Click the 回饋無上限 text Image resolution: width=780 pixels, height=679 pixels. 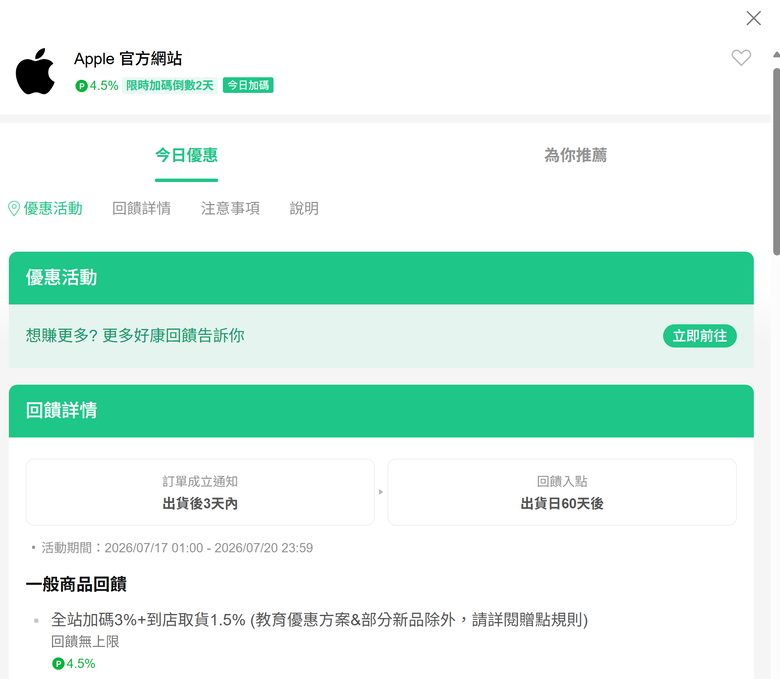coord(85,642)
